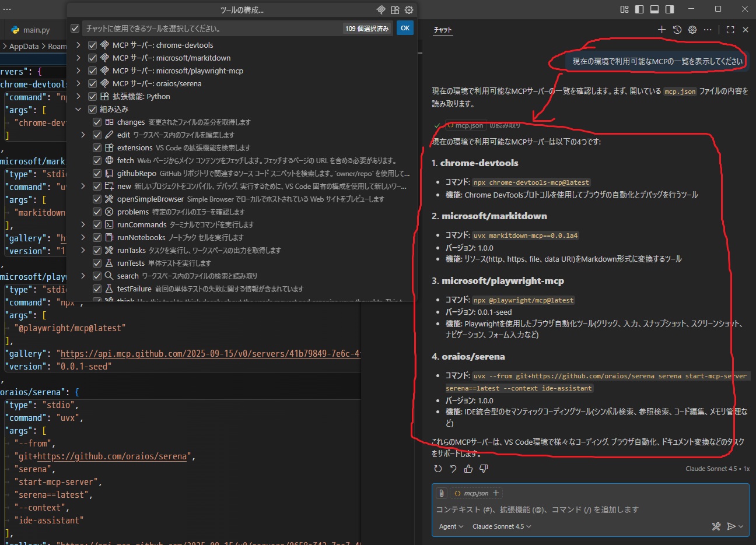Open the chat configuration gear icon
The image size is (756, 545).
tap(692, 30)
